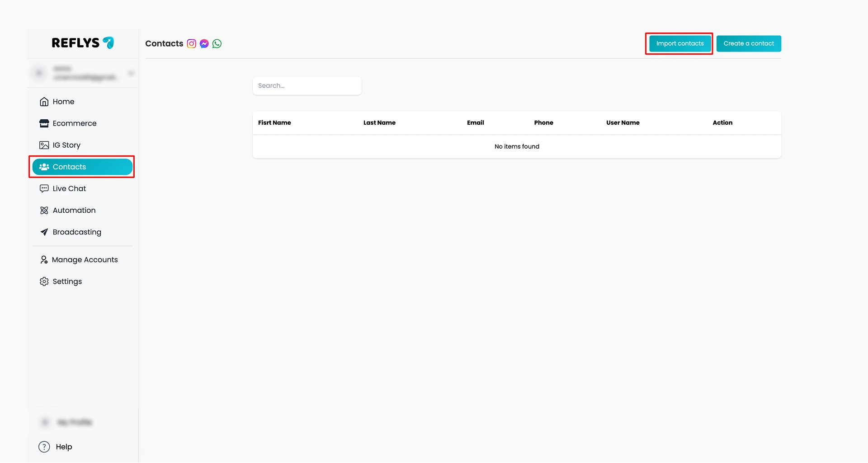Screen dimensions: 868x463
Task: Click the Help question mark icon
Action: pos(44,447)
